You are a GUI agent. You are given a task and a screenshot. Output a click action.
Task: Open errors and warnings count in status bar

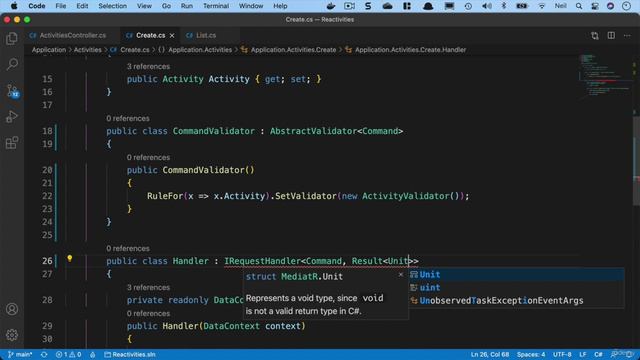(68, 355)
